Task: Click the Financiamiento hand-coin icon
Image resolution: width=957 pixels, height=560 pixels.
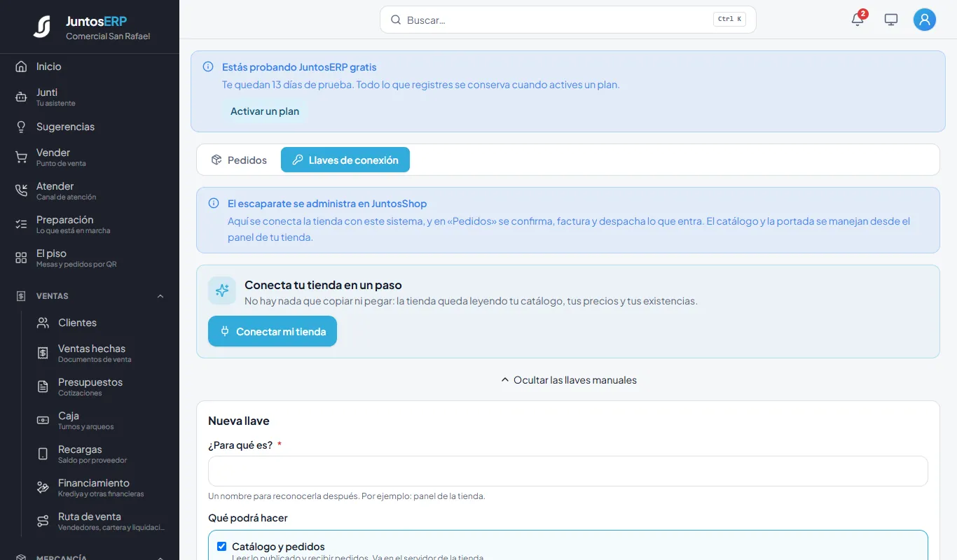Action: tap(43, 487)
